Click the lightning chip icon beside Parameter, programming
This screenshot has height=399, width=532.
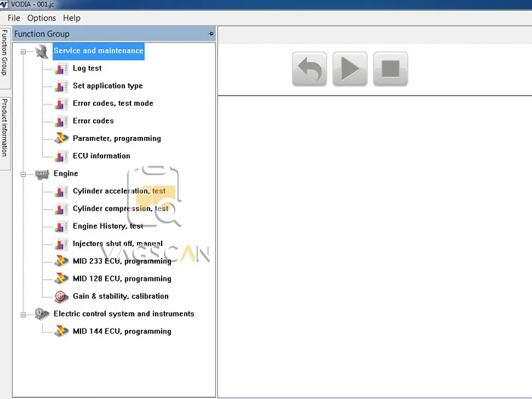(61, 138)
